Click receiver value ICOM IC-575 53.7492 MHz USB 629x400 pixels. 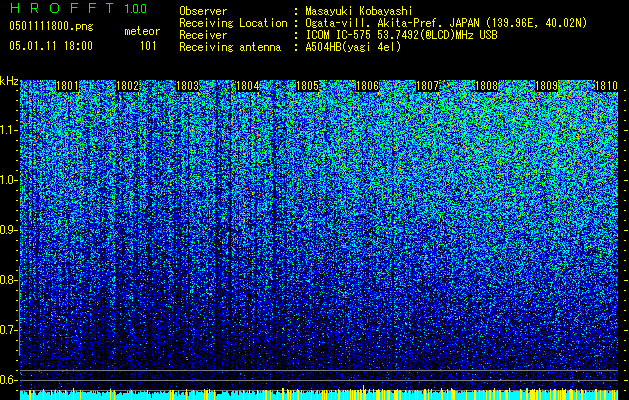coord(402,35)
